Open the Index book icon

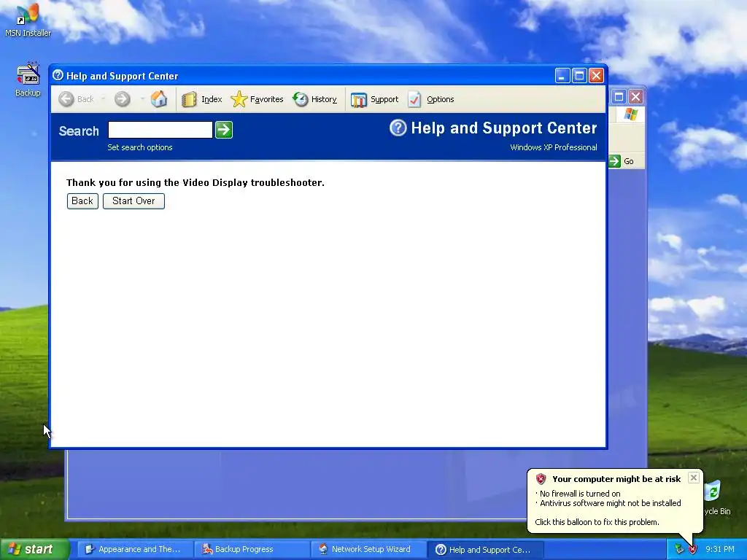coord(189,99)
